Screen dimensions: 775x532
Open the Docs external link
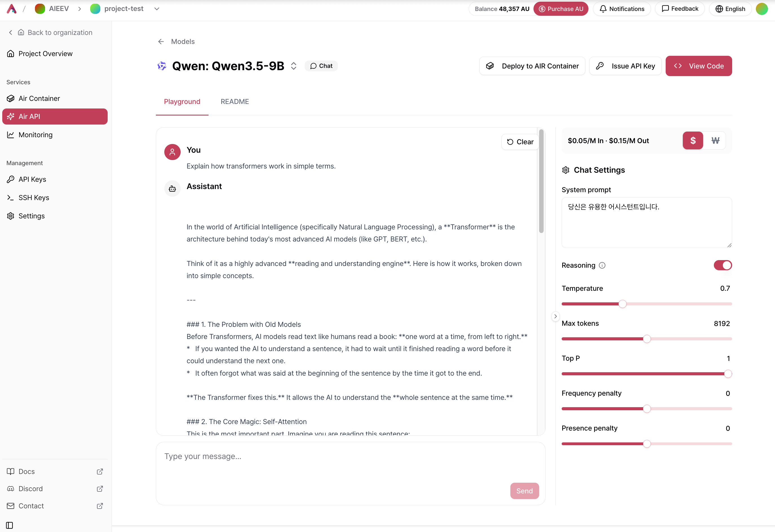[55, 471]
